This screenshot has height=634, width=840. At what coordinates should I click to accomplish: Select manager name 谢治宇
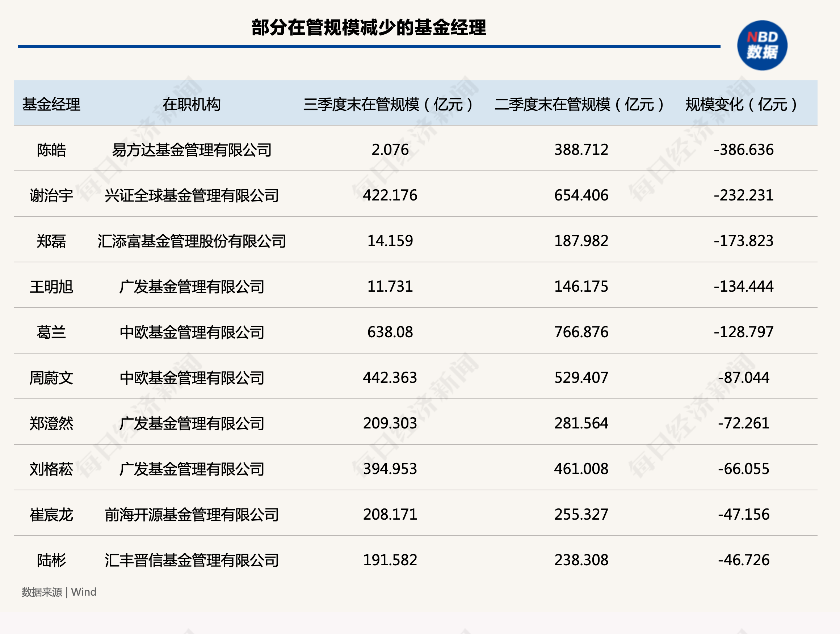[x=51, y=195]
